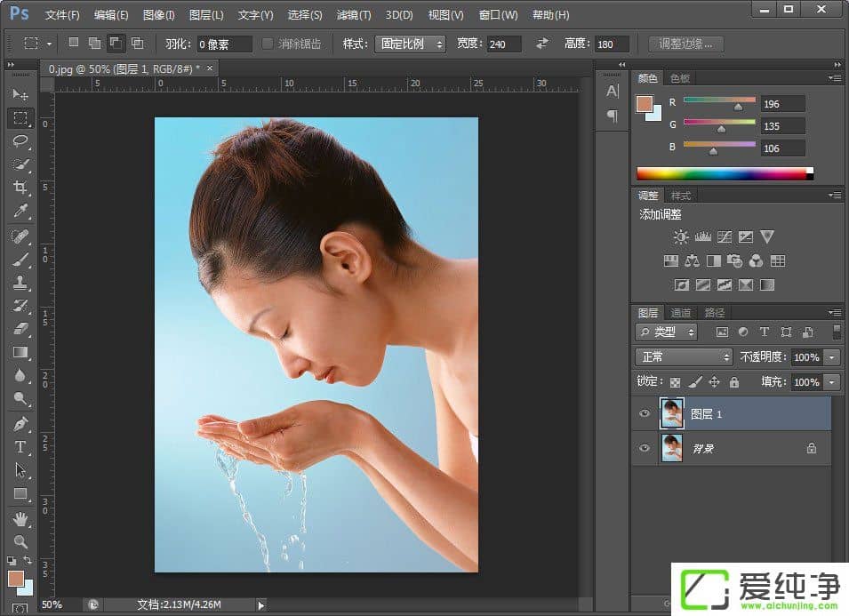The image size is (849, 616).
Task: Toggle lock transparent pixels
Action: click(675, 382)
